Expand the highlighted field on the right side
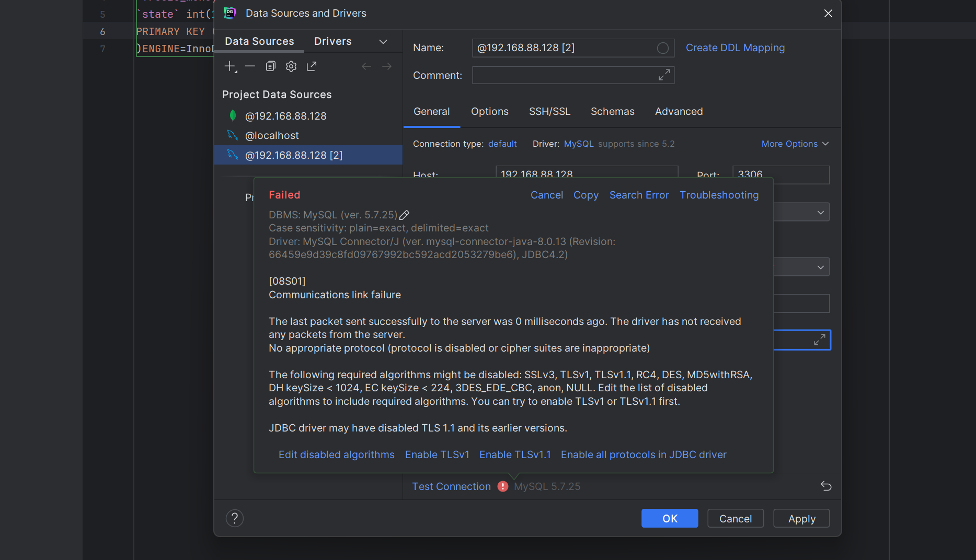Image resolution: width=976 pixels, height=560 pixels. pyautogui.click(x=819, y=340)
